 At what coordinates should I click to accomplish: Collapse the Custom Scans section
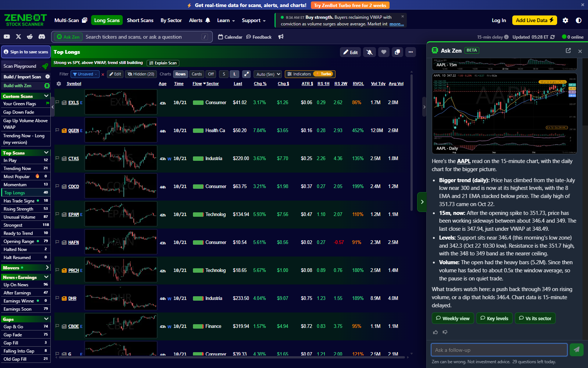coord(46,96)
